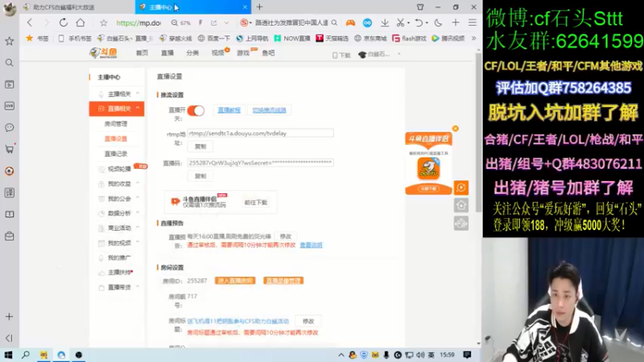Open the search engine selector dropdown
Viewport: 644px width, 362px height.
tap(245, 23)
